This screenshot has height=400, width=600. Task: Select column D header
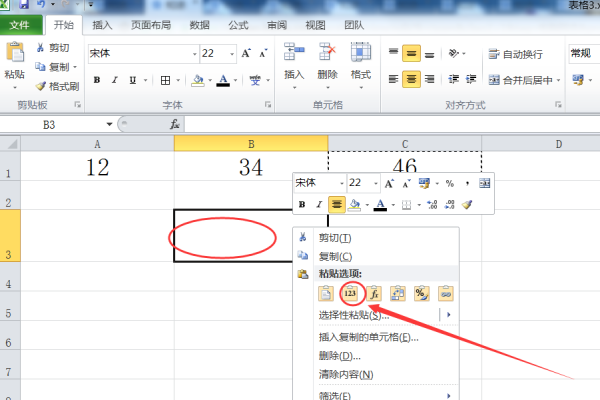click(x=541, y=144)
